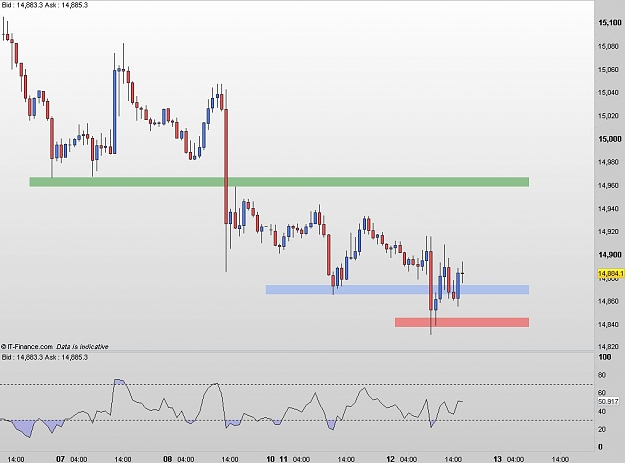625x463 pixels.
Task: Click the 14,840 price axis label
Action: [608, 324]
